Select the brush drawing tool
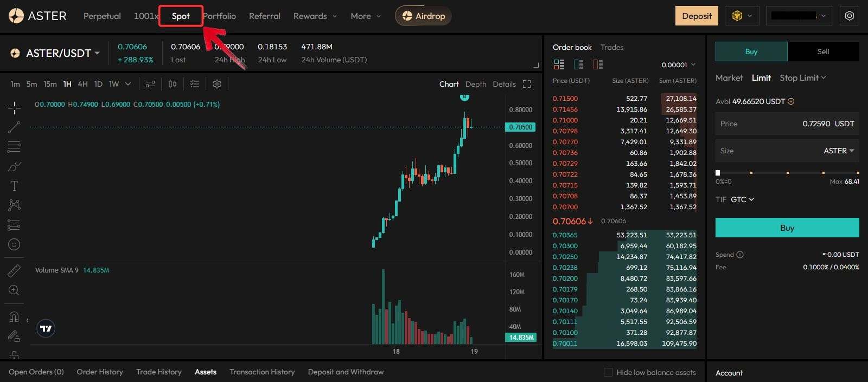 pyautogui.click(x=14, y=166)
